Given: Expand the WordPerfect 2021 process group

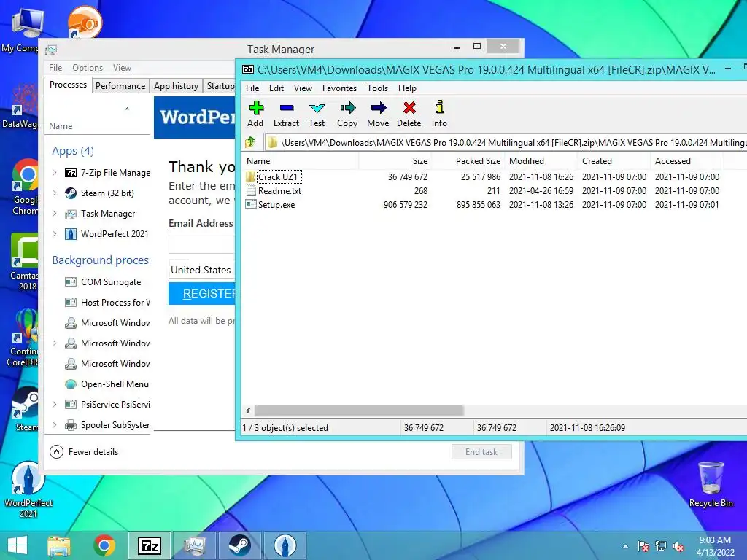Looking at the screenshot, I should 54,234.
